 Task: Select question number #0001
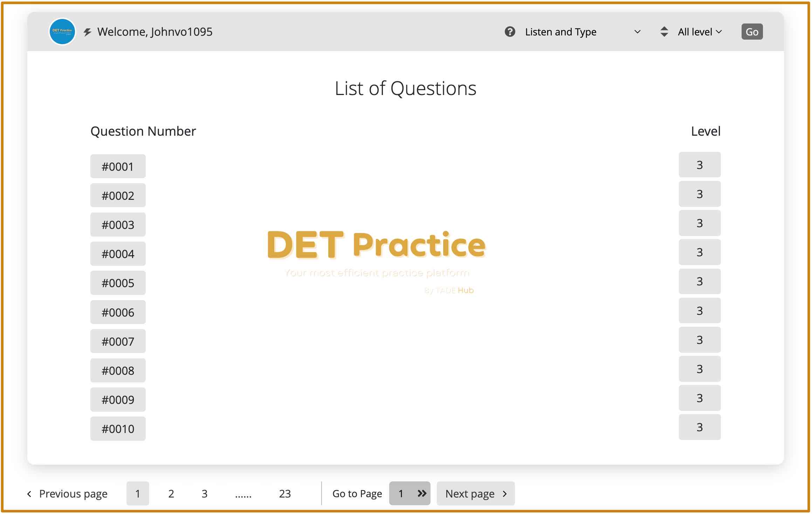point(118,166)
